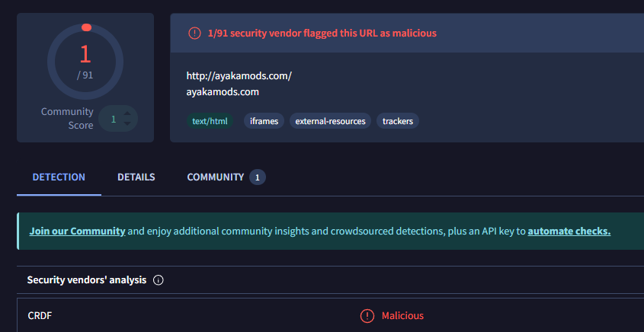
Task: Click the flagged as malicious banner text
Action: (322, 34)
